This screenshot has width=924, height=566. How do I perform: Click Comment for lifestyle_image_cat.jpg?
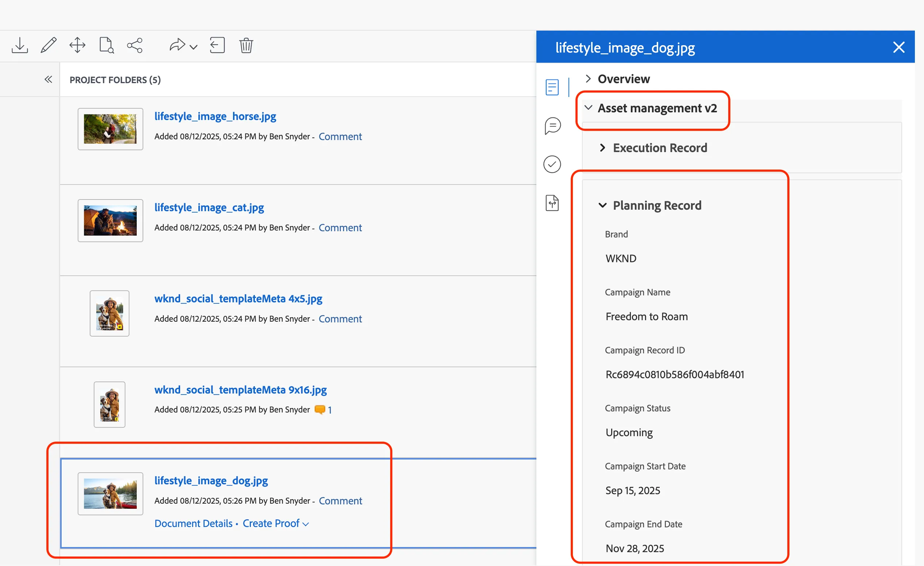[x=340, y=228]
